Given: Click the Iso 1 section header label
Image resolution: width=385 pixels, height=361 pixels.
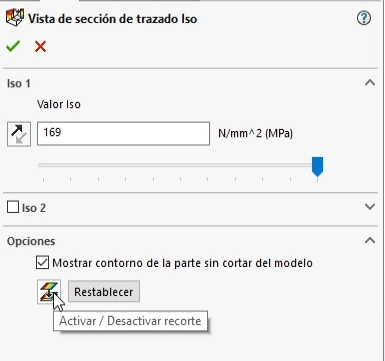Looking at the screenshot, I should [19, 83].
